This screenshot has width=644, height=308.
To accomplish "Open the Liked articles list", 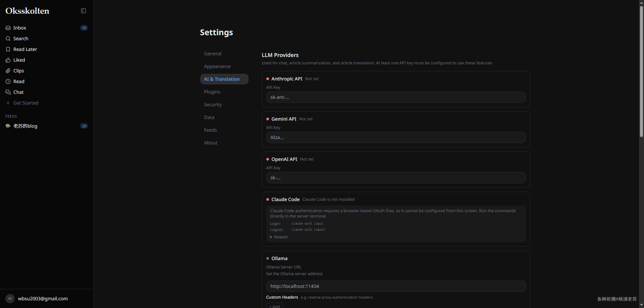I will (47, 60).
